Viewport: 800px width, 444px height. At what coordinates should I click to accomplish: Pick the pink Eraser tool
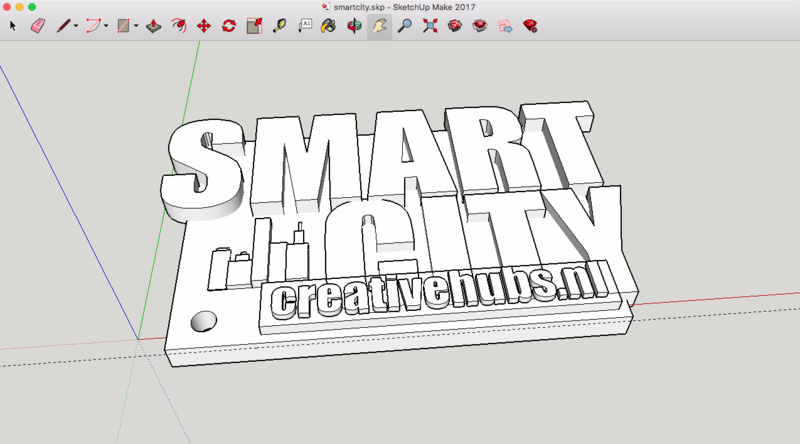pyautogui.click(x=38, y=25)
